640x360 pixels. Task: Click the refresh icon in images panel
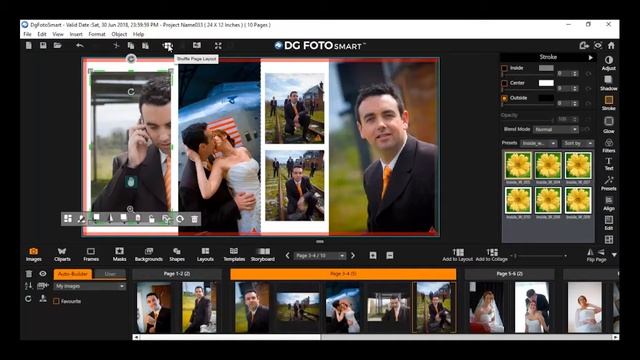click(x=28, y=299)
